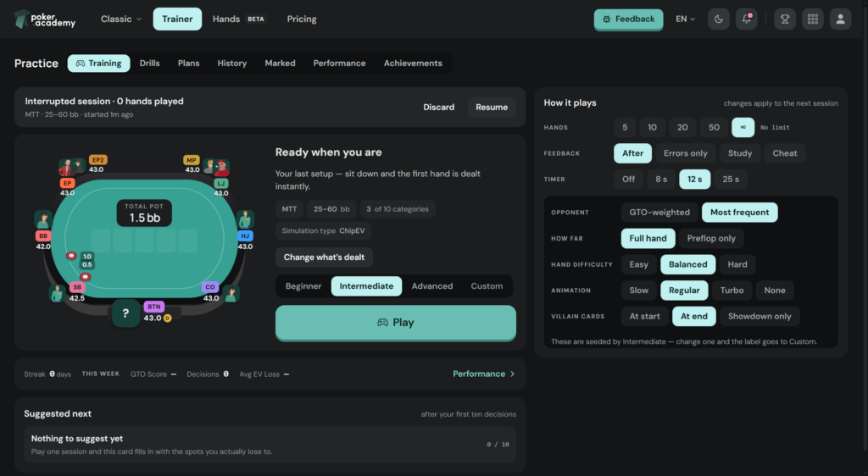Screen dimensions: 868x476
Task: Set feedback to Study
Action: pos(739,153)
